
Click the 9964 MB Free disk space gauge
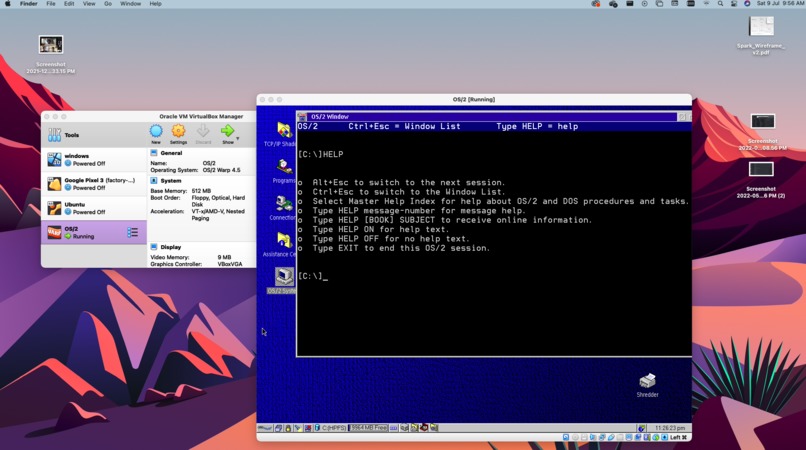[x=368, y=428]
